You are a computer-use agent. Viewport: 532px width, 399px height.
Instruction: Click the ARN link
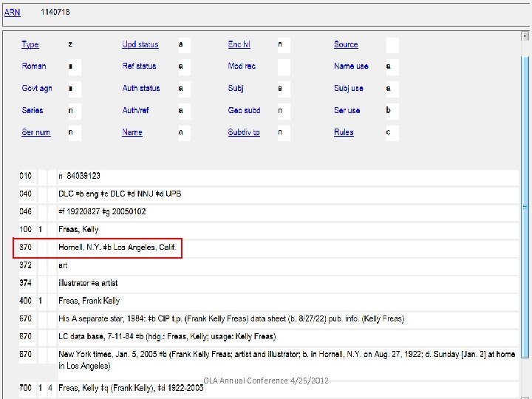tap(13, 14)
